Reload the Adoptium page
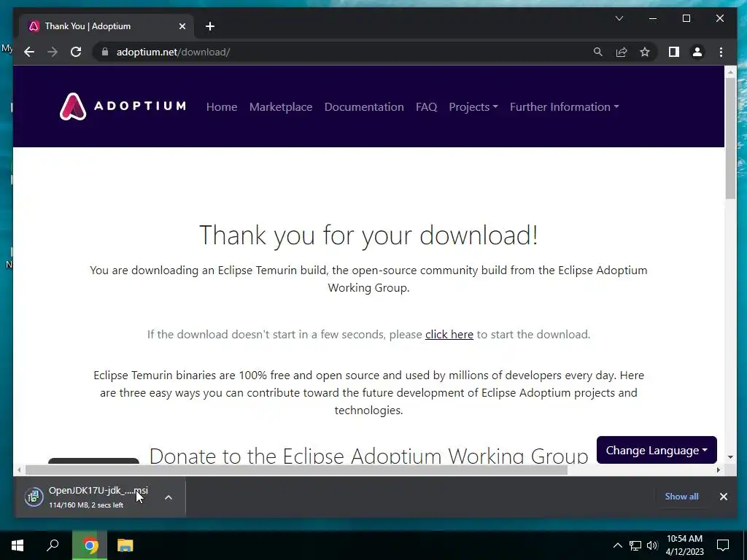 pos(76,52)
